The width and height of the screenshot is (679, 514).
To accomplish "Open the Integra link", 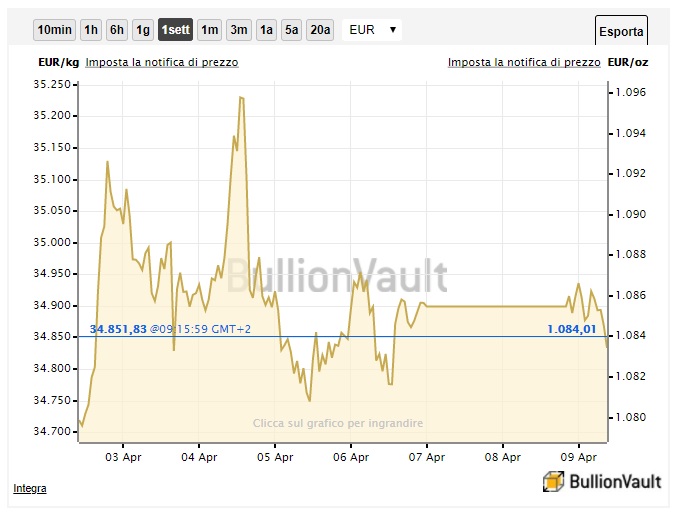I will tap(29, 488).
